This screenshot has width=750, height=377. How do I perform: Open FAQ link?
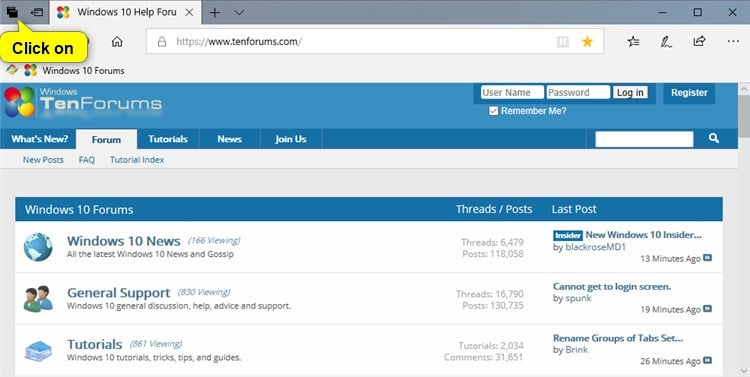87,160
